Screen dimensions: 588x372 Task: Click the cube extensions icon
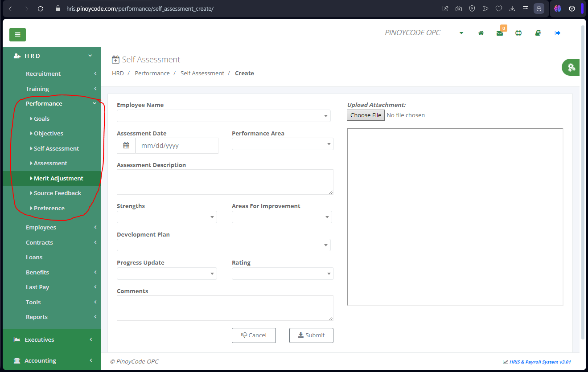point(572,8)
